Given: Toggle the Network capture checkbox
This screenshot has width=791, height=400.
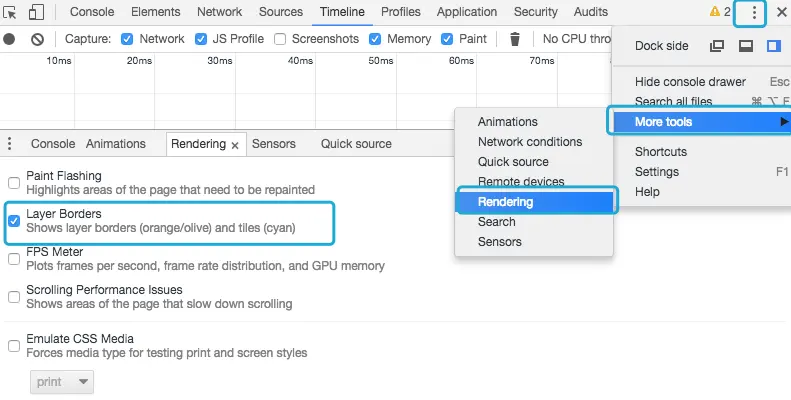Looking at the screenshot, I should 127,39.
